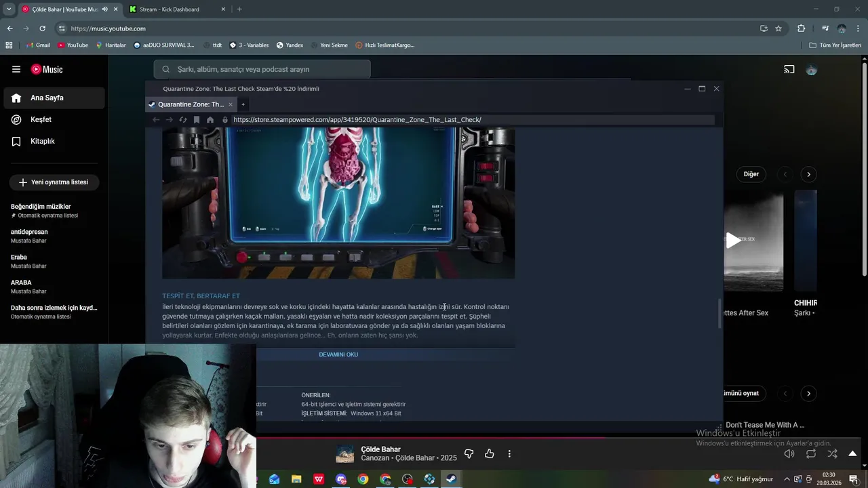Open the YouTube Music hamburger menu

[x=16, y=69]
